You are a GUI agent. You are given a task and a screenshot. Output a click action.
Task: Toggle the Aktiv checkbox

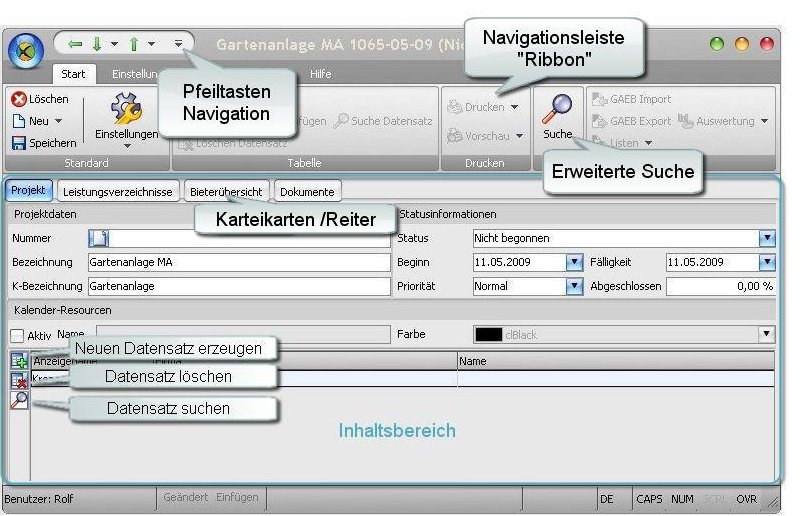pyautogui.click(x=17, y=337)
